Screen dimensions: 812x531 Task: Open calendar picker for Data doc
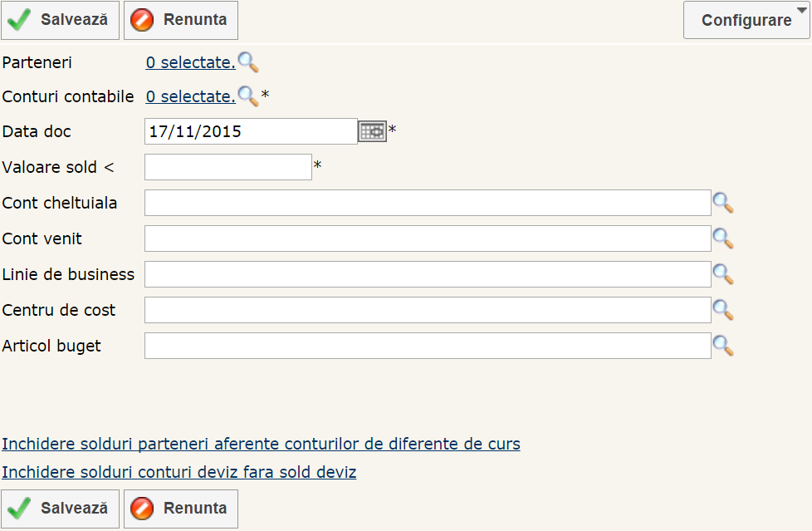pos(373,131)
